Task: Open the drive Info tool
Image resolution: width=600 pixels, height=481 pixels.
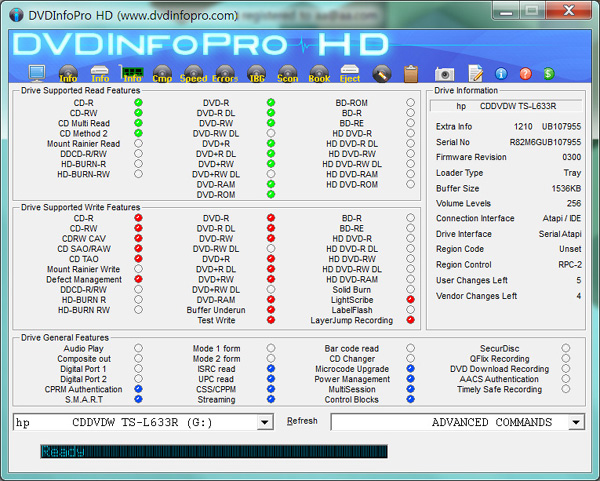Action: (x=100, y=74)
